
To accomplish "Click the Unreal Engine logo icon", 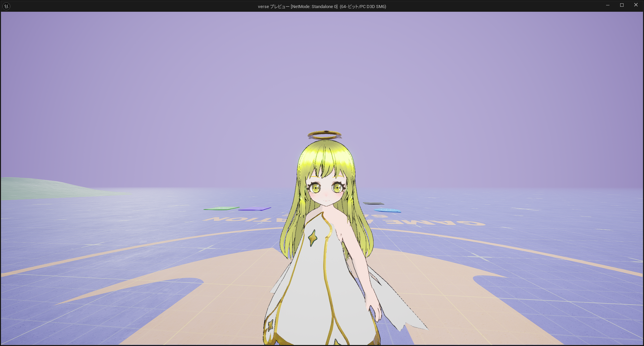I will pos(6,6).
